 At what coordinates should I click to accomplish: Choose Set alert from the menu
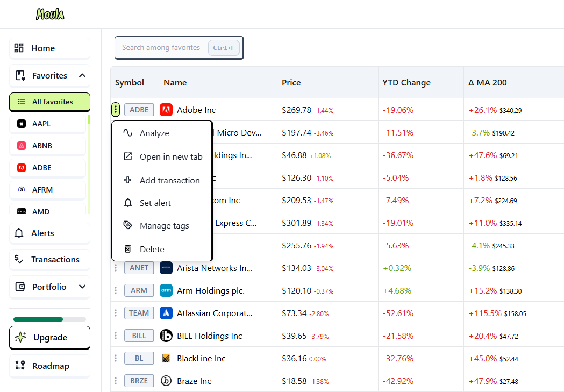pos(162,203)
